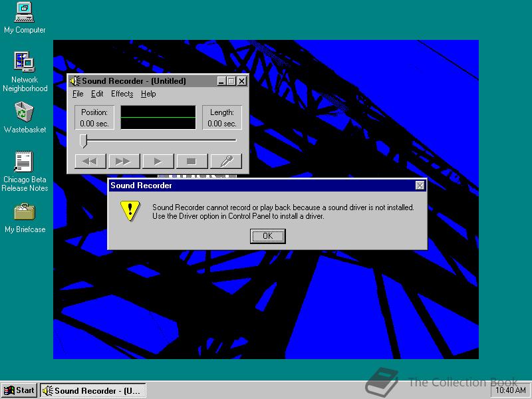Image resolution: width=532 pixels, height=399 pixels.
Task: Open the Start menu button
Action: tap(19, 390)
